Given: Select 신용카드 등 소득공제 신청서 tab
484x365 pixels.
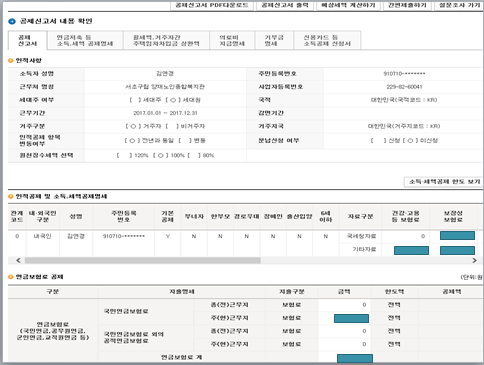Looking at the screenshot, I should click(x=327, y=40).
